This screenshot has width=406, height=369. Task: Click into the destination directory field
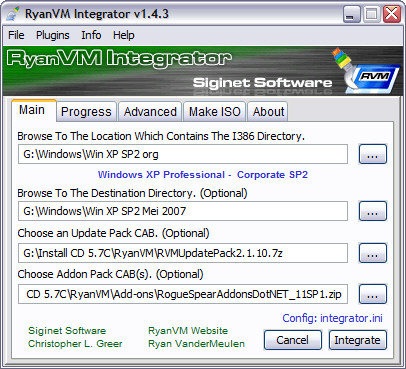point(183,211)
